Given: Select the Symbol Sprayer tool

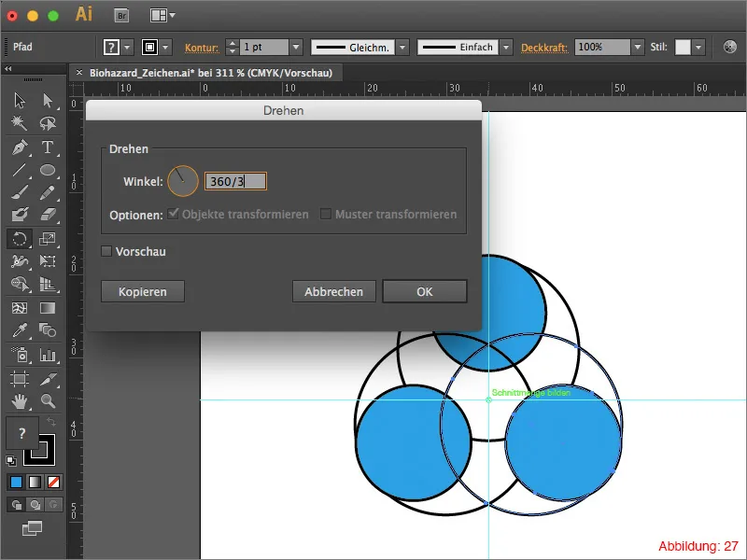Looking at the screenshot, I should tap(20, 355).
